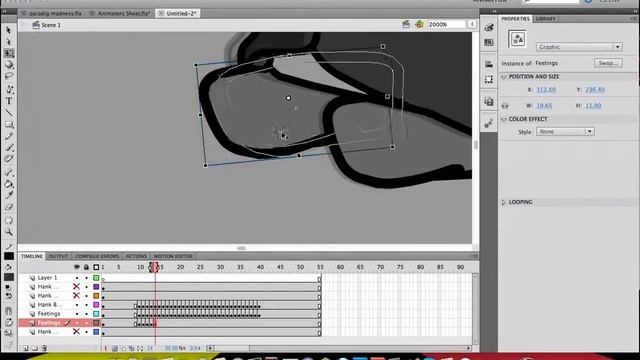Viewport: 640px width, 360px height.
Task: Collapse the Color Effect section
Action: 504,119
